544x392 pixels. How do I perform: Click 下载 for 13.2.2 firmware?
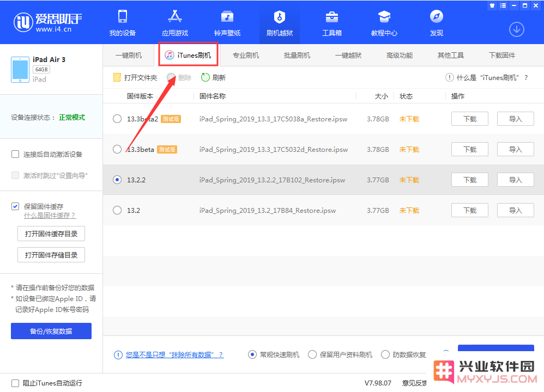coord(470,180)
